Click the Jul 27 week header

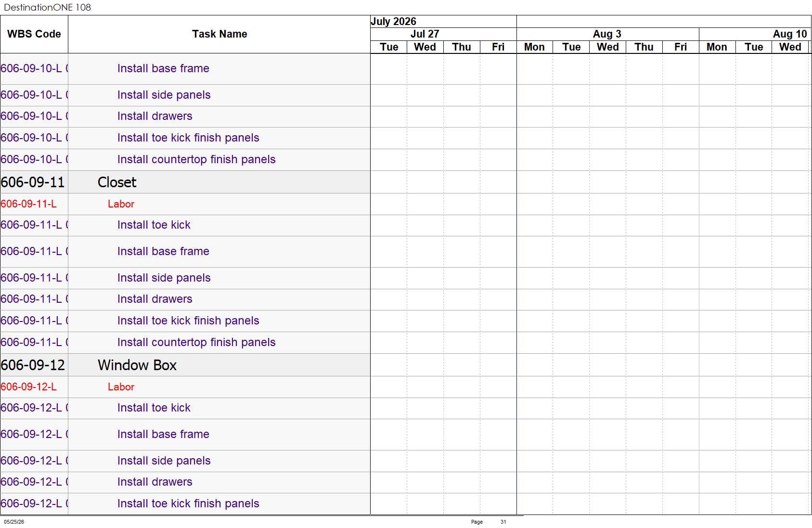(425, 34)
